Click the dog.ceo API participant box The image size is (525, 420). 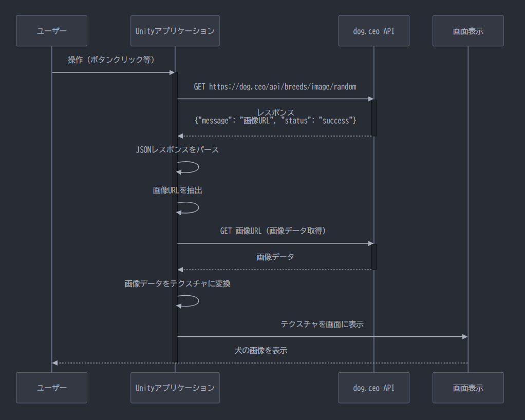coord(373,30)
